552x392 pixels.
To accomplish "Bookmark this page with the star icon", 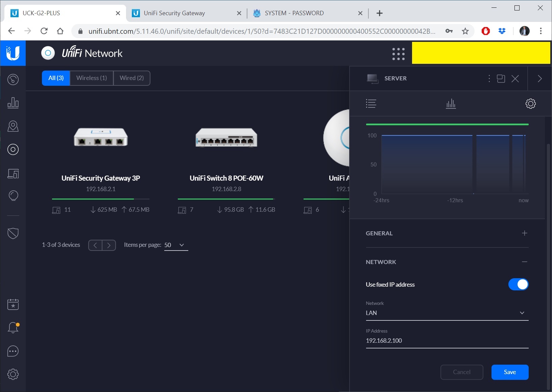I will (465, 31).
